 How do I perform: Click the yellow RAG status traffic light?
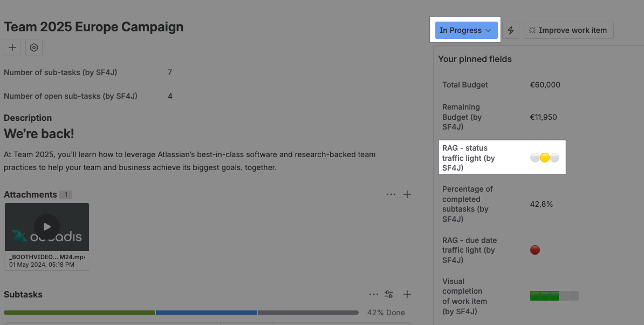click(x=545, y=158)
